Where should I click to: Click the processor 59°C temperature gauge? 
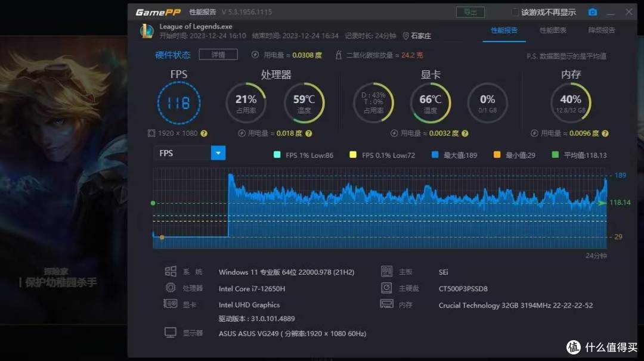click(304, 103)
